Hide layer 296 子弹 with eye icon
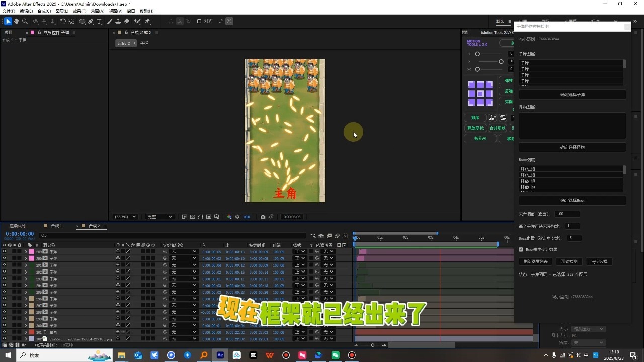 coord(4,299)
